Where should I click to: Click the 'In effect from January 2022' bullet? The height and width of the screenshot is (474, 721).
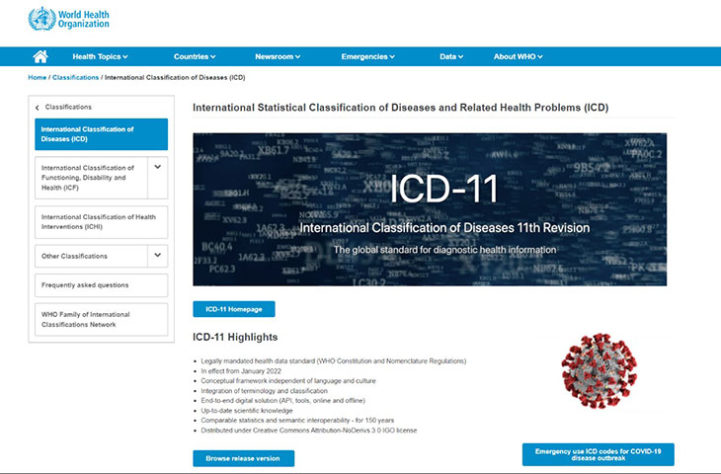coord(241,371)
